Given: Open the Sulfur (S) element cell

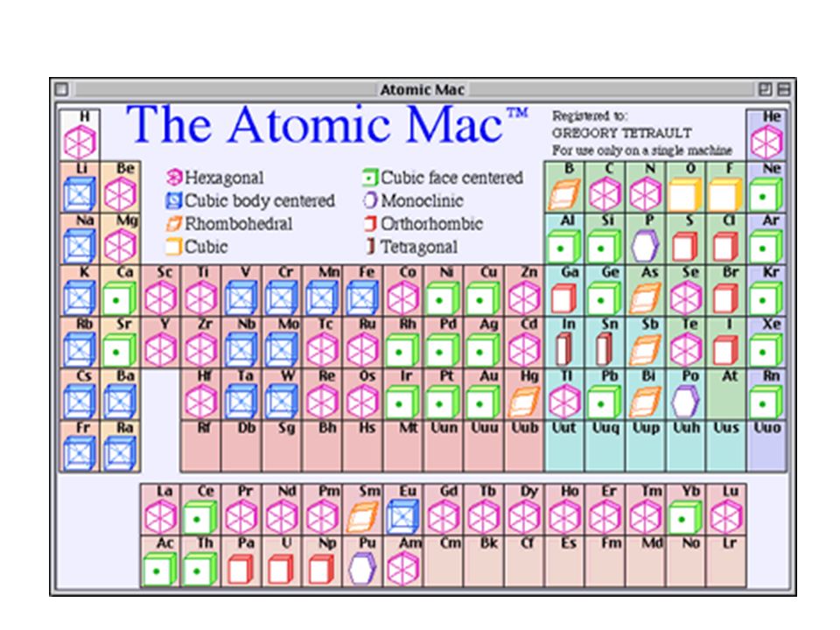Looking at the screenshot, I should tap(686, 239).
